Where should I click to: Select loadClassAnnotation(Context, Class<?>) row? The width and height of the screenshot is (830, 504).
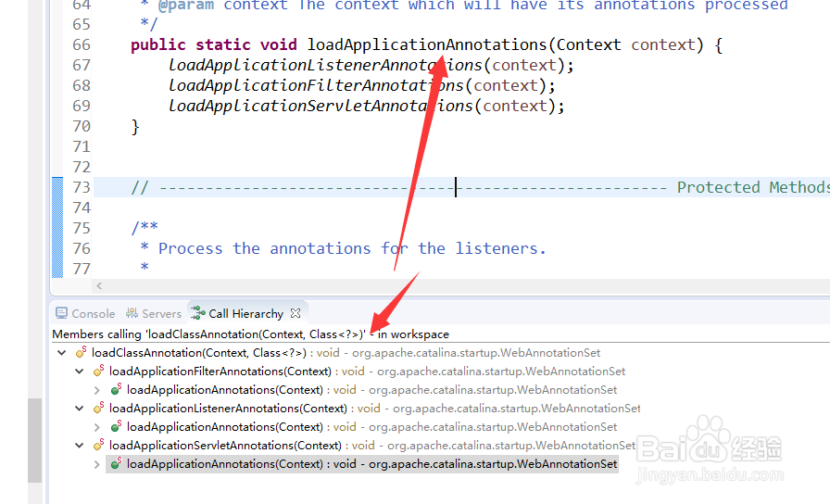point(338,353)
